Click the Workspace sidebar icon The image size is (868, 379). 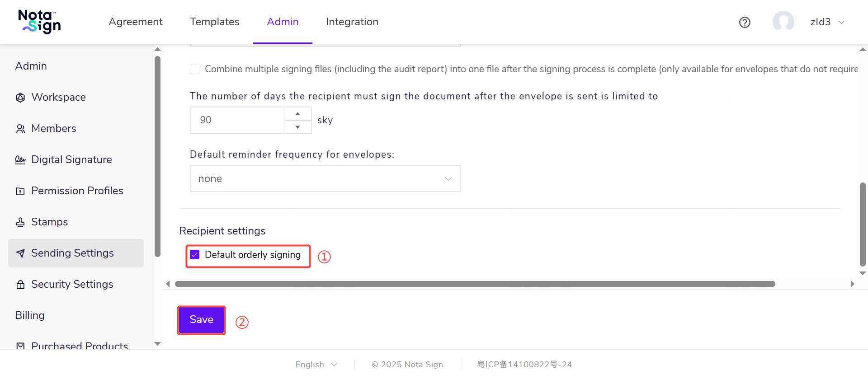point(20,98)
